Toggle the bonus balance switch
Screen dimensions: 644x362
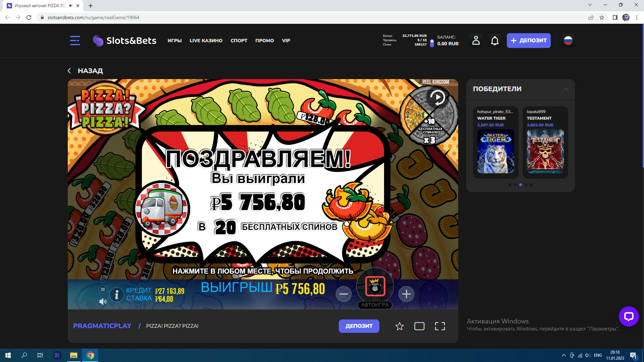(x=432, y=43)
